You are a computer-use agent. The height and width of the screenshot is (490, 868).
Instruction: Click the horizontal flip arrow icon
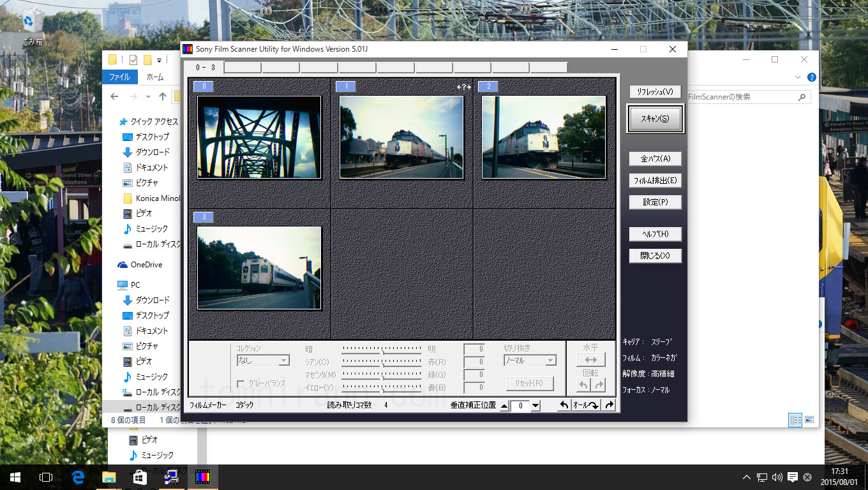(591, 360)
